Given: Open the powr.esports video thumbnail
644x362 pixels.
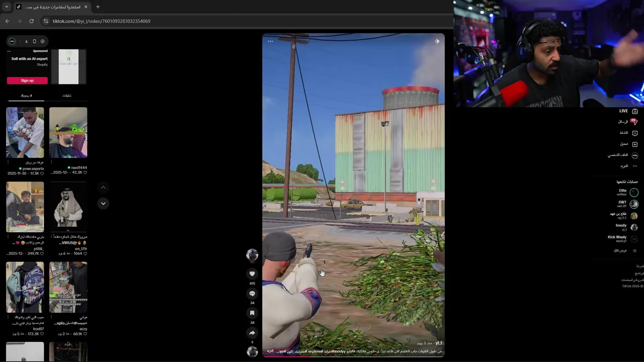Looking at the screenshot, I should [25, 132].
